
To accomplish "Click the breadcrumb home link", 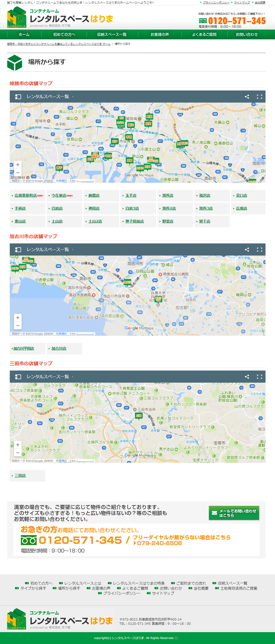I will tap(59, 44).
